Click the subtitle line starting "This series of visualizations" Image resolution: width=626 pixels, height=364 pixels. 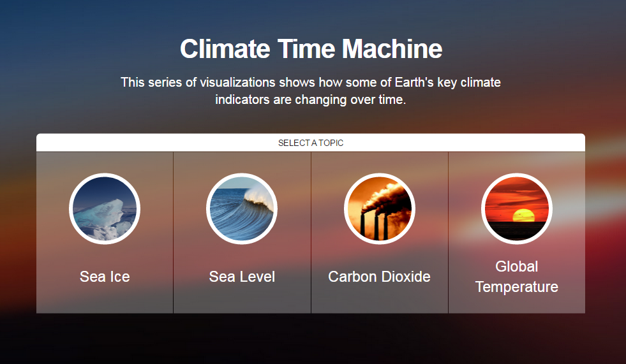click(x=311, y=82)
